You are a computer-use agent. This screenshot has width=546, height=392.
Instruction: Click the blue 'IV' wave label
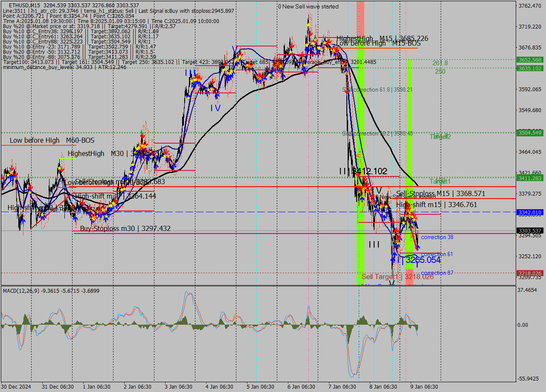[x=215, y=108]
